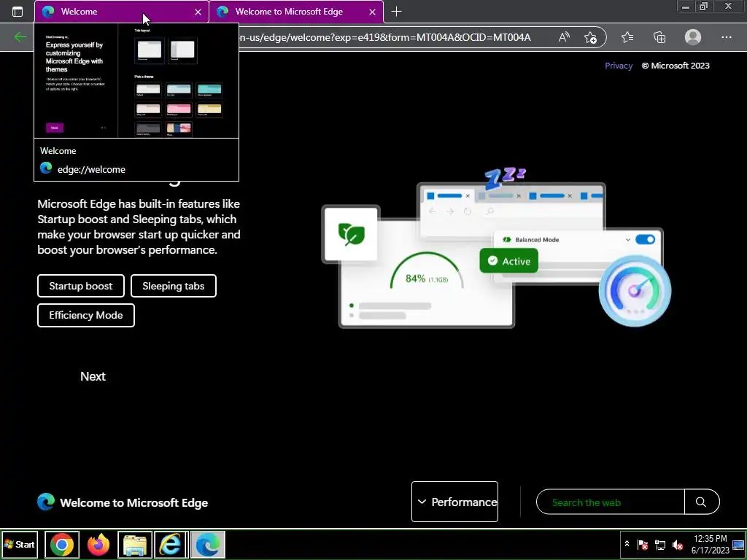Open the network tray icon
The height and width of the screenshot is (560, 747).
point(659,544)
